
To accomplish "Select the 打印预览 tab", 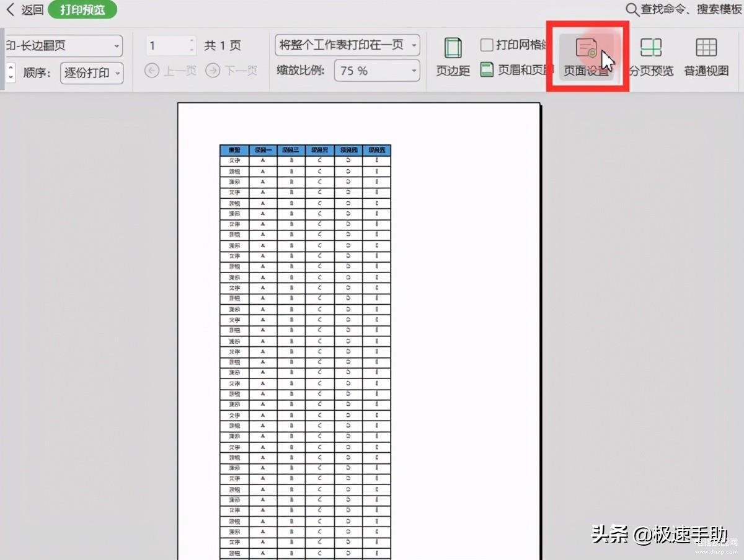I will (x=82, y=10).
